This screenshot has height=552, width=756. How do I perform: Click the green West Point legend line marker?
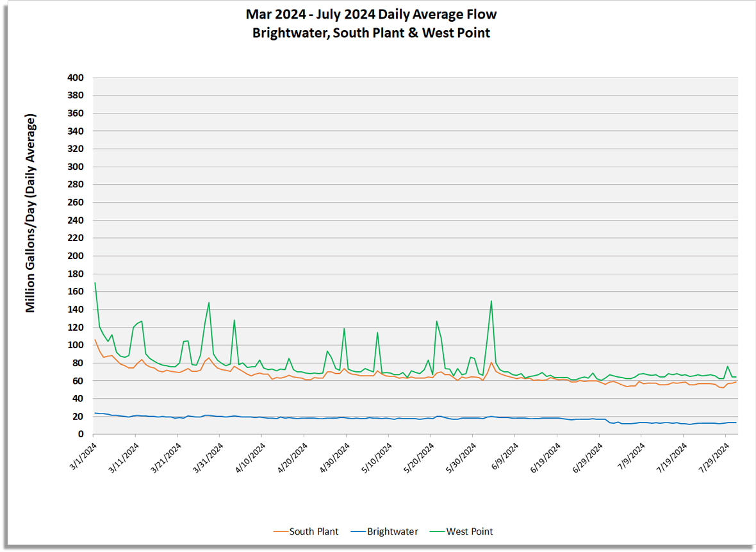click(437, 531)
